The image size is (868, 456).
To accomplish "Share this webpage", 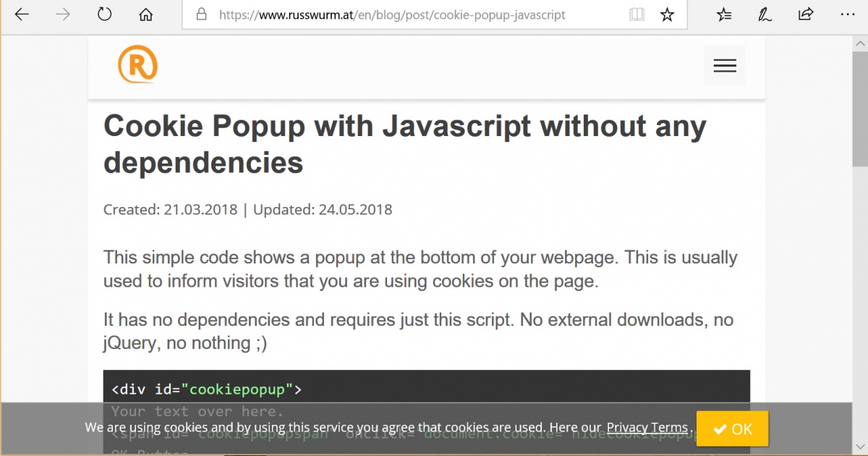I will [805, 14].
